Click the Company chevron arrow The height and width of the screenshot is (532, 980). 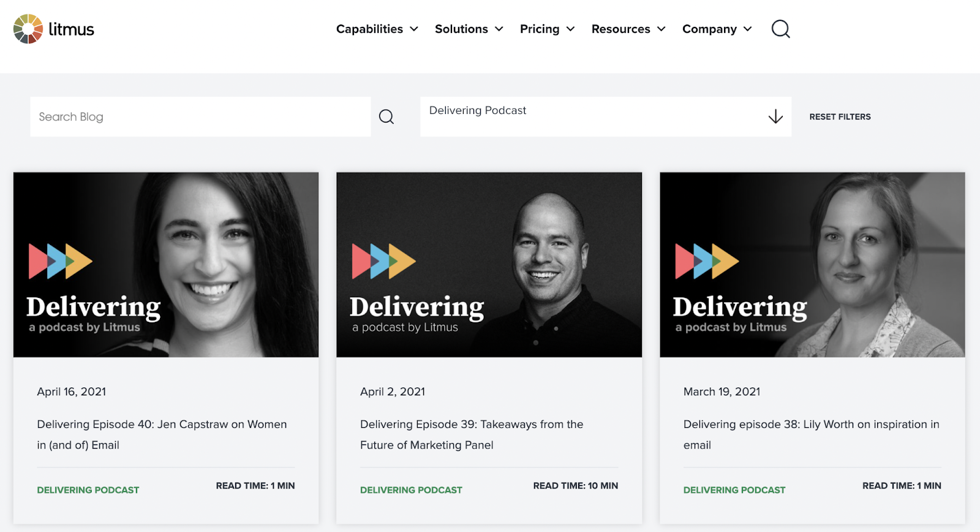[x=748, y=29]
